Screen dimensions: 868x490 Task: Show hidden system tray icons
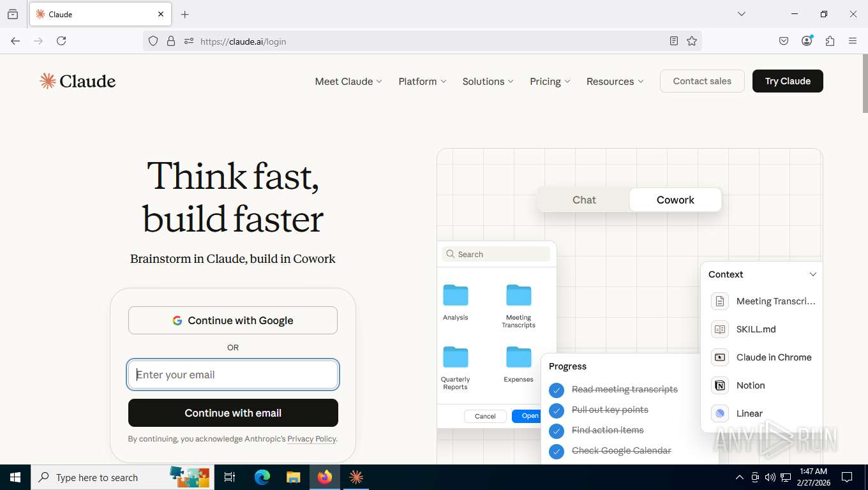coord(739,477)
